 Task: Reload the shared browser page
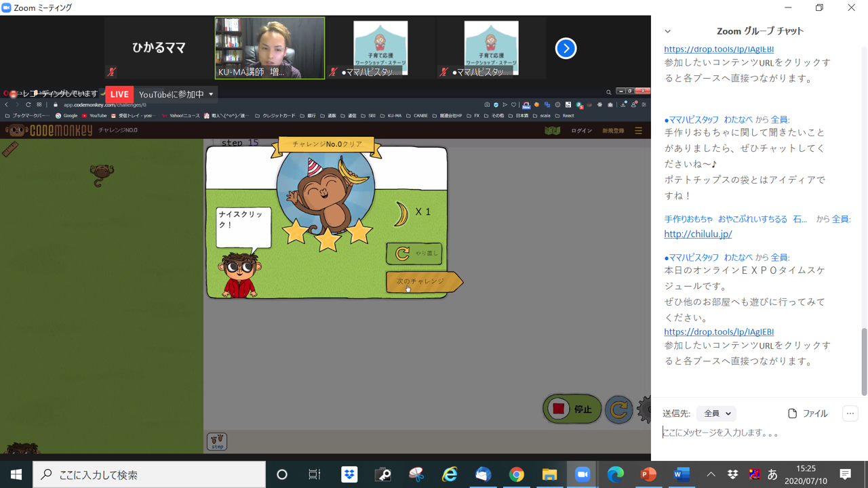coord(28,105)
